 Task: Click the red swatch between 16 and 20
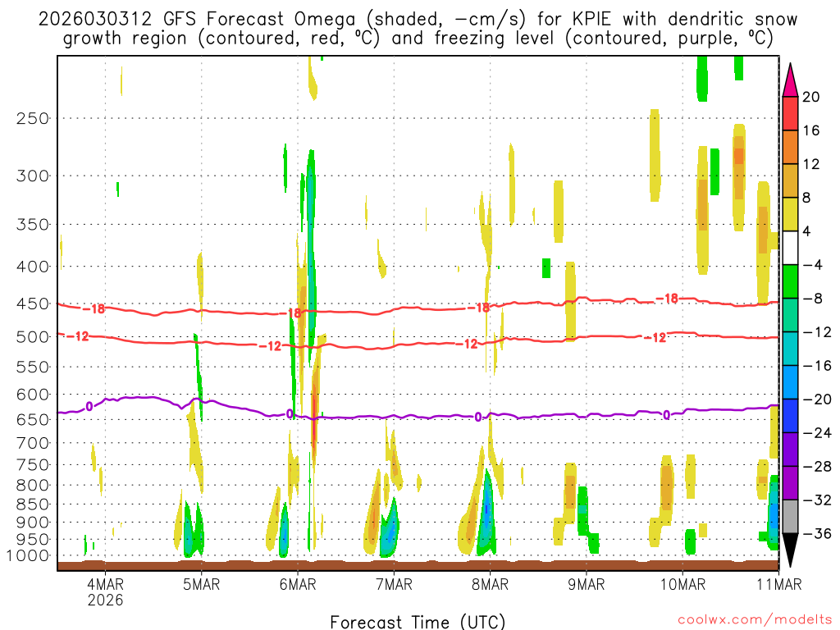pyautogui.click(x=790, y=113)
